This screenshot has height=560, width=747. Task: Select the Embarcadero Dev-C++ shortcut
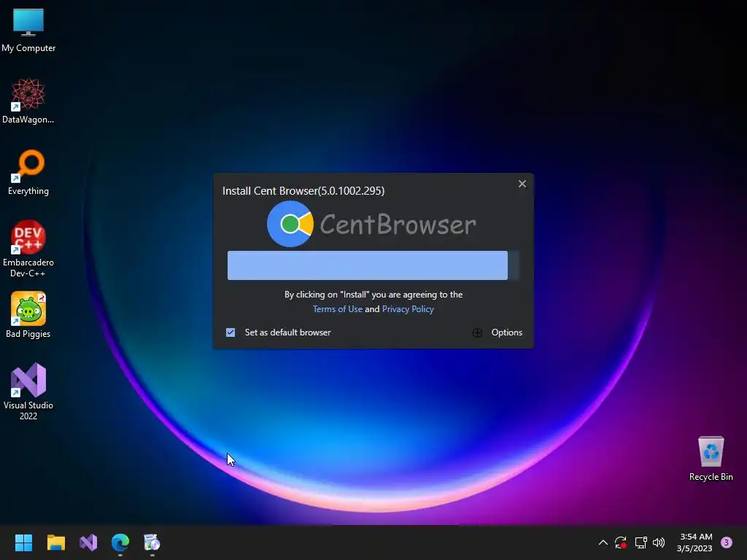pos(28,249)
